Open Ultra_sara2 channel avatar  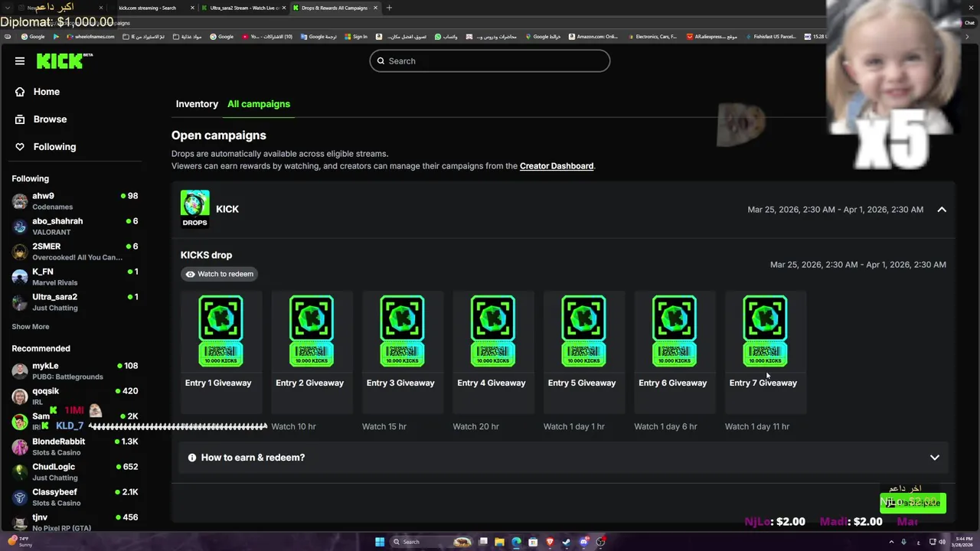click(20, 302)
